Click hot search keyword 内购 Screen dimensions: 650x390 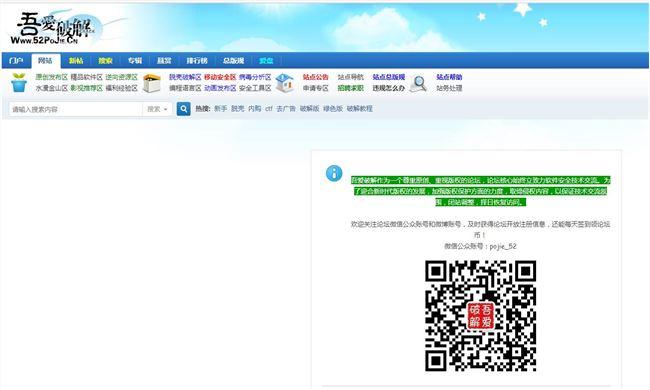coord(255,109)
